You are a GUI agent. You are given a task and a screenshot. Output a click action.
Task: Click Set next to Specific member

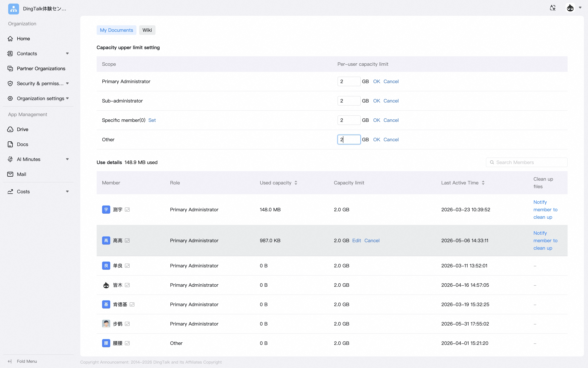[152, 120]
